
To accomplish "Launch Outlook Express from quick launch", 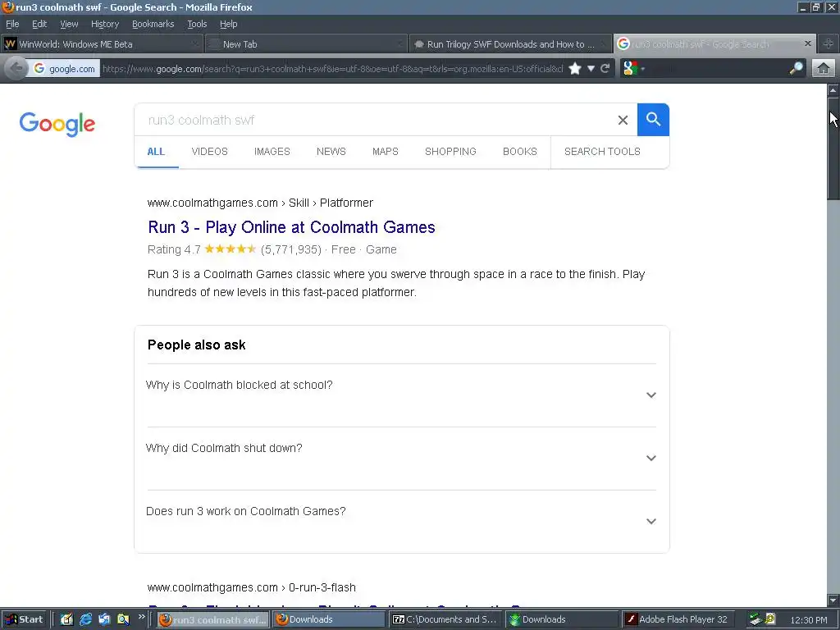I will click(x=104, y=619).
